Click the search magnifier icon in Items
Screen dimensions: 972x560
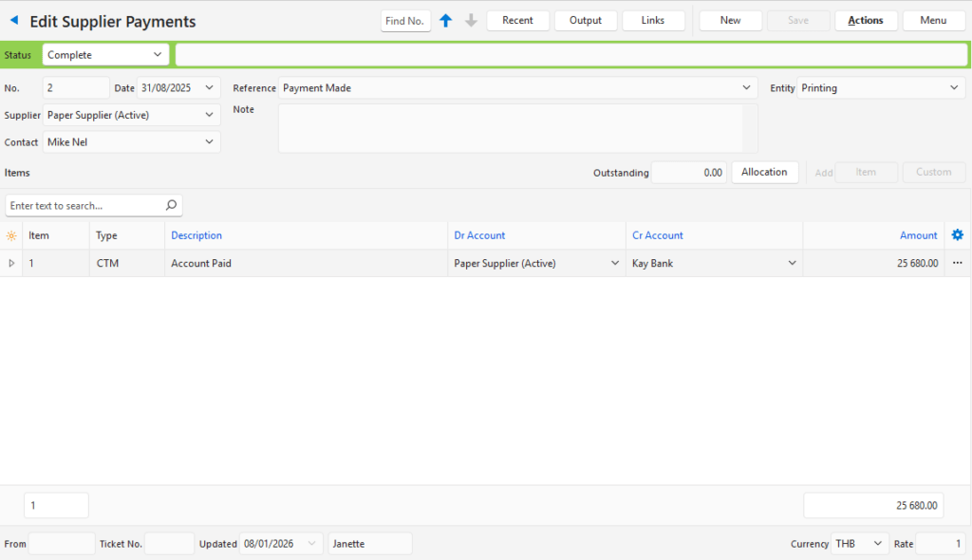pos(171,205)
